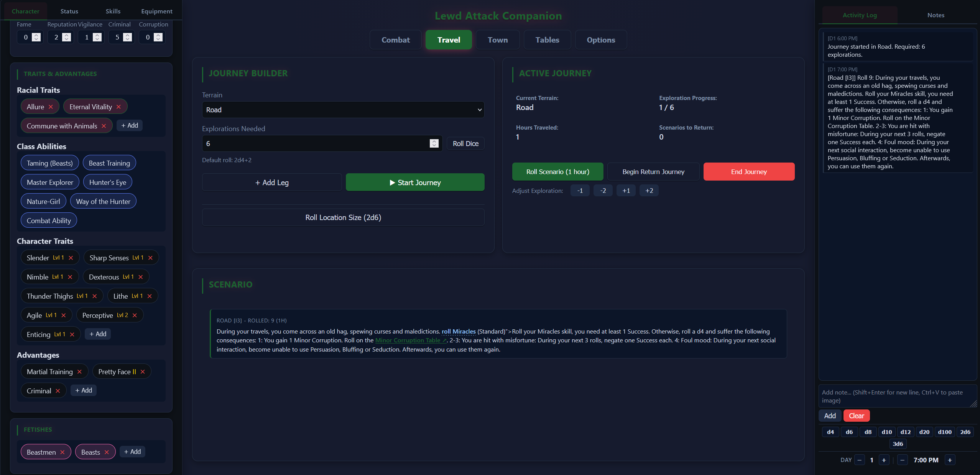Remove the Beastmen fetish tag

click(62, 452)
